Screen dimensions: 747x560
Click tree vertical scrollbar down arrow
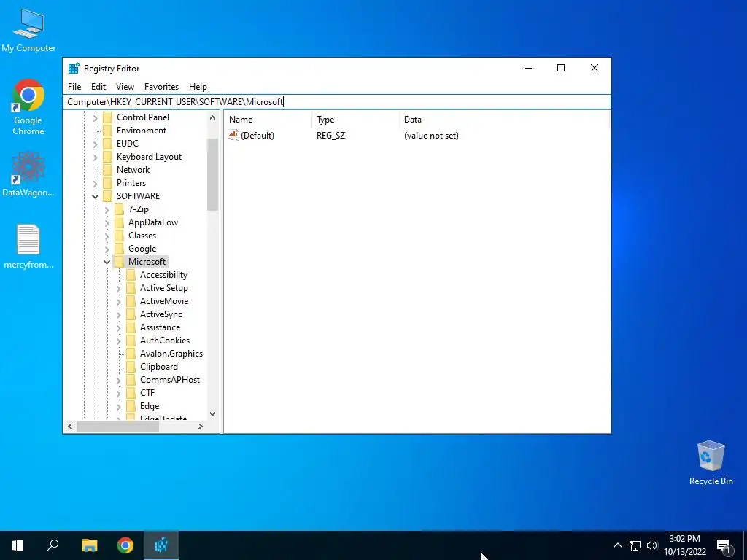pyautogui.click(x=212, y=414)
